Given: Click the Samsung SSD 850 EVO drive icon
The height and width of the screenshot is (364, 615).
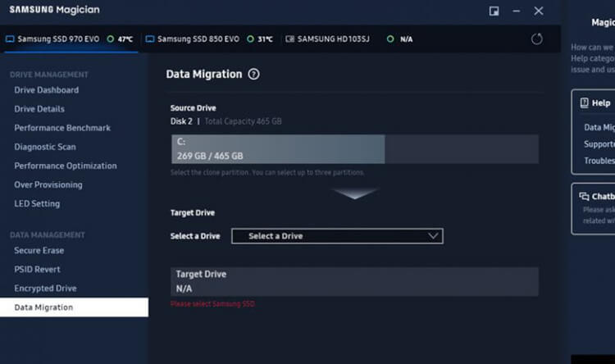Looking at the screenshot, I should pyautogui.click(x=150, y=39).
